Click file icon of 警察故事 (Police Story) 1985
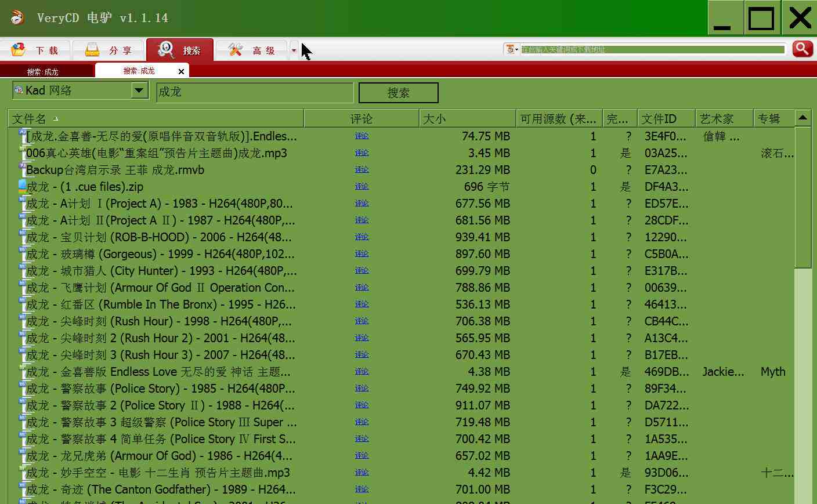The width and height of the screenshot is (817, 504). 23,387
